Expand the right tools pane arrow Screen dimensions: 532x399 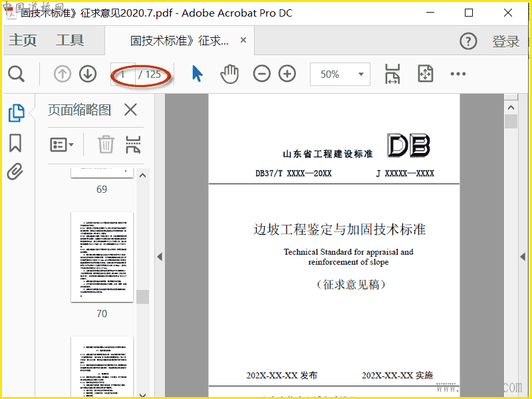point(523,257)
